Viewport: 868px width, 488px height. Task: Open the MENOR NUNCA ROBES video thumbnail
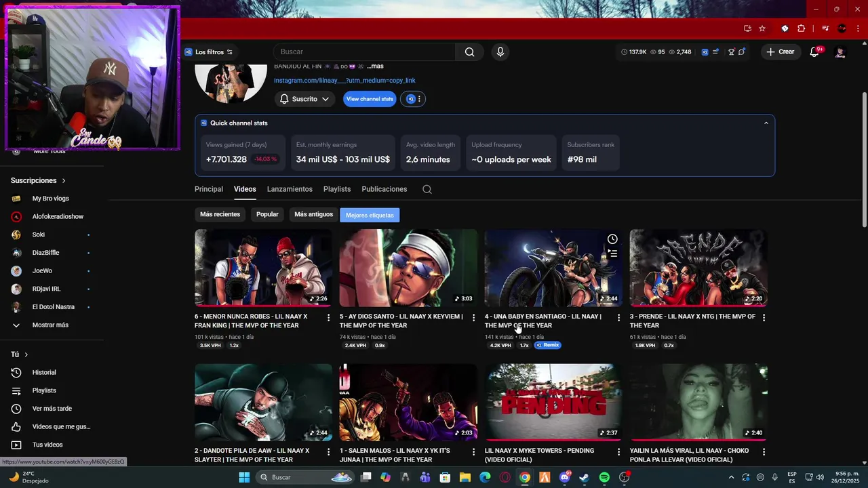coord(263,268)
